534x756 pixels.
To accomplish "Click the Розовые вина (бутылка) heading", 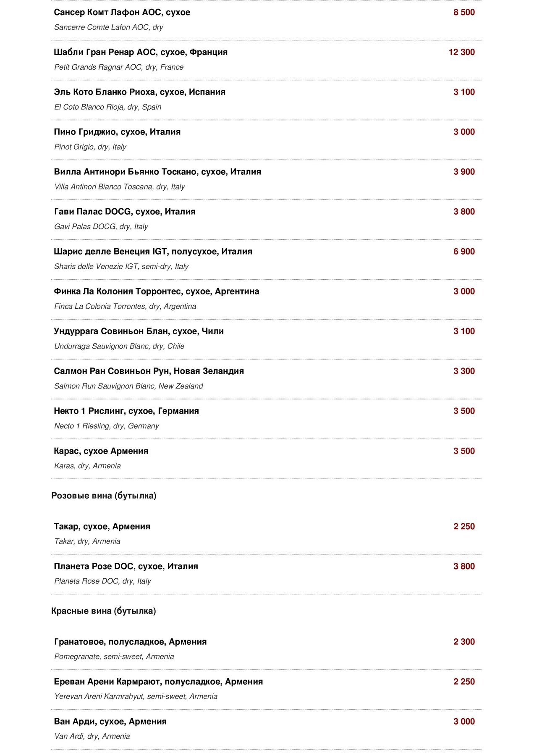I will tap(104, 496).
